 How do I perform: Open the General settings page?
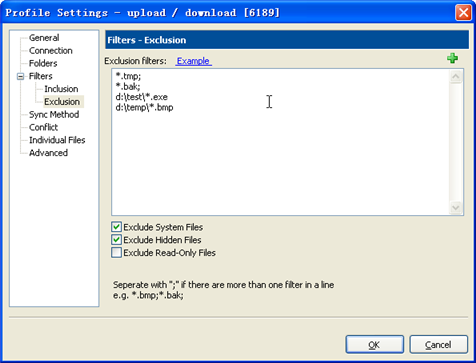[44, 38]
